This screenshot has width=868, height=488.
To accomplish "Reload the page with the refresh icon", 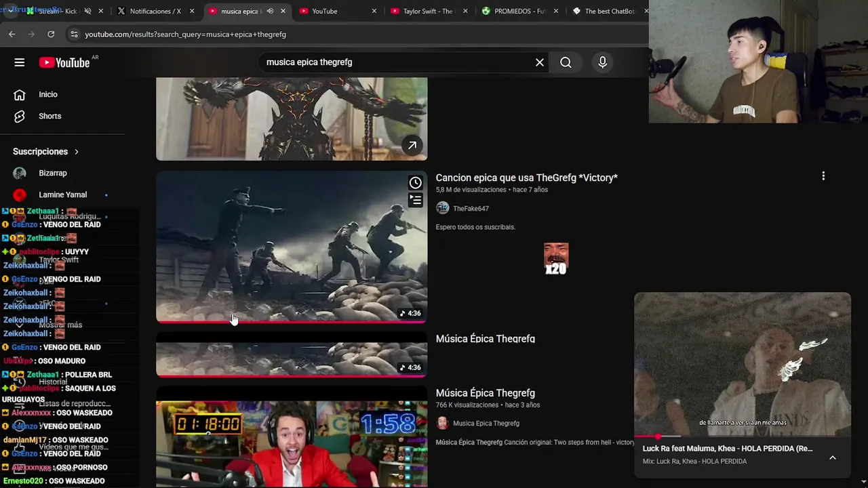I will [51, 34].
